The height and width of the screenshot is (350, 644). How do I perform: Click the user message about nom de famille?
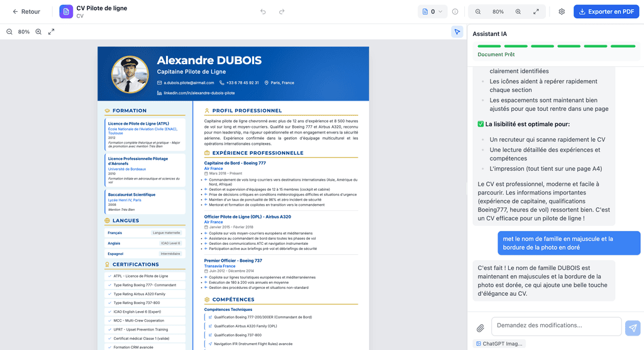pos(569,243)
